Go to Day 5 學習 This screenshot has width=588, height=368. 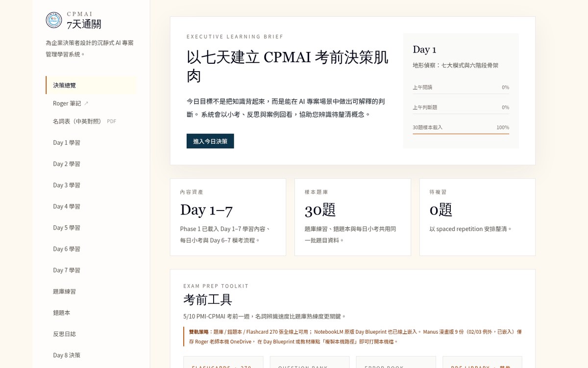[x=91, y=228]
